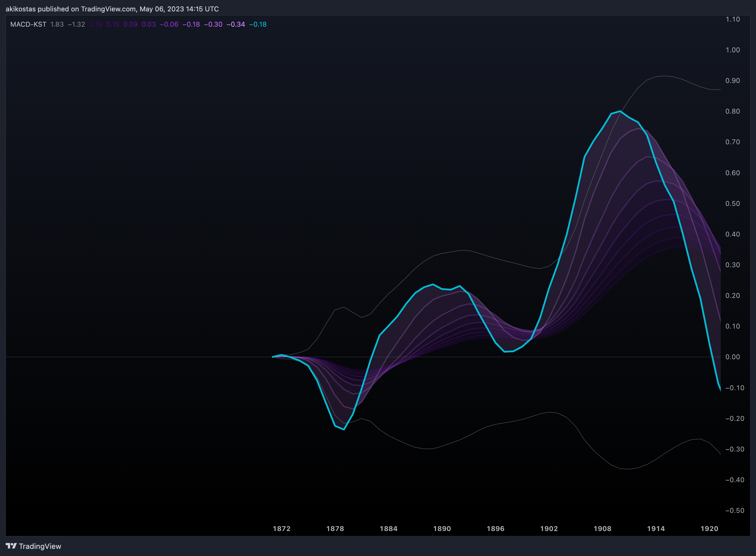Click the −0.40 price scale label
The image size is (756, 556).
coord(735,480)
